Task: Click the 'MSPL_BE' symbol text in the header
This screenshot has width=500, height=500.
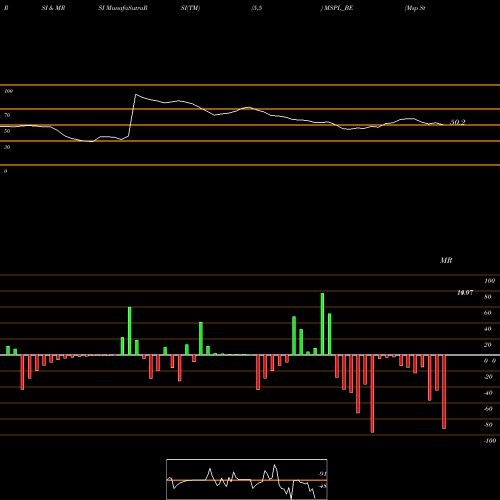Action: (338, 8)
